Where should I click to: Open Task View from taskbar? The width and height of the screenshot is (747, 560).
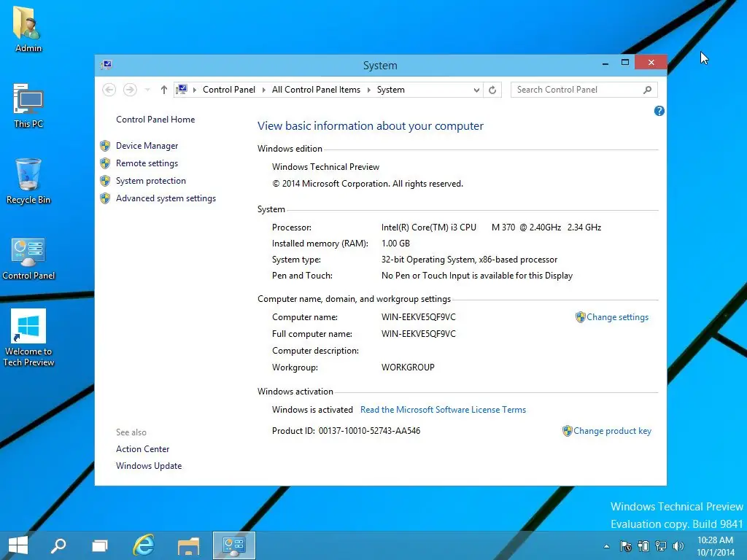tap(100, 545)
